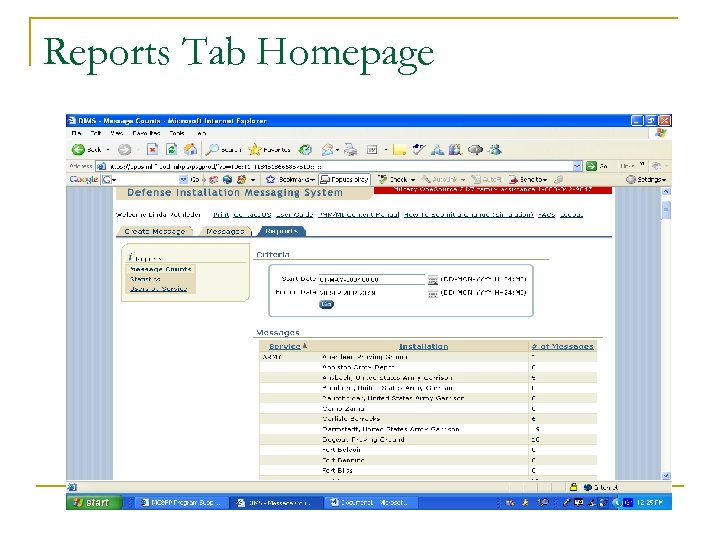Open calendar picker next to Start Date

point(433,280)
